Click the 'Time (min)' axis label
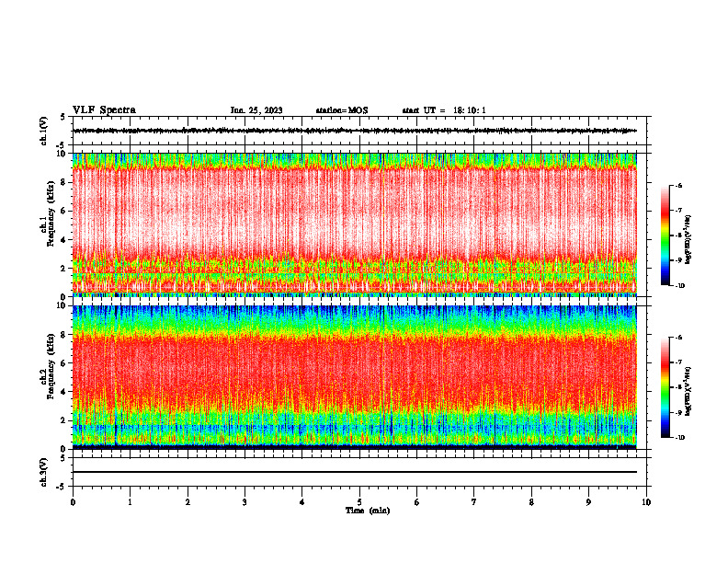This screenshot has width=728, height=563. (368, 511)
